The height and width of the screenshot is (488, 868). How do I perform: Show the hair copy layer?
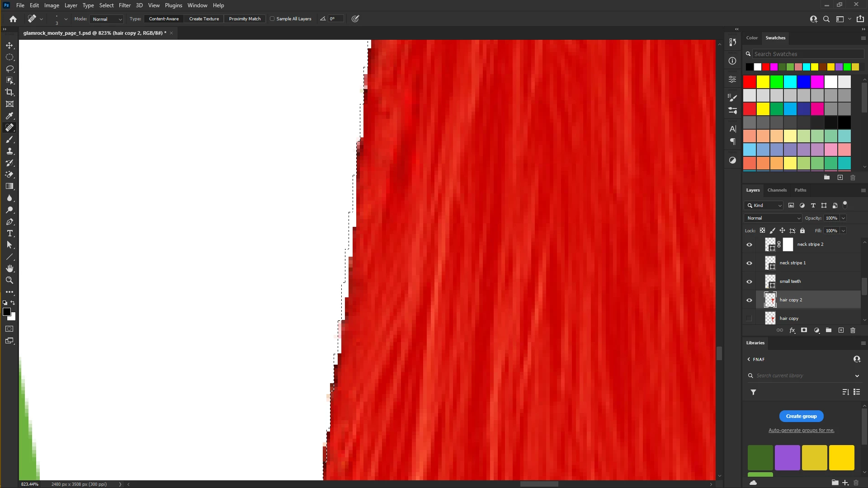(749, 319)
